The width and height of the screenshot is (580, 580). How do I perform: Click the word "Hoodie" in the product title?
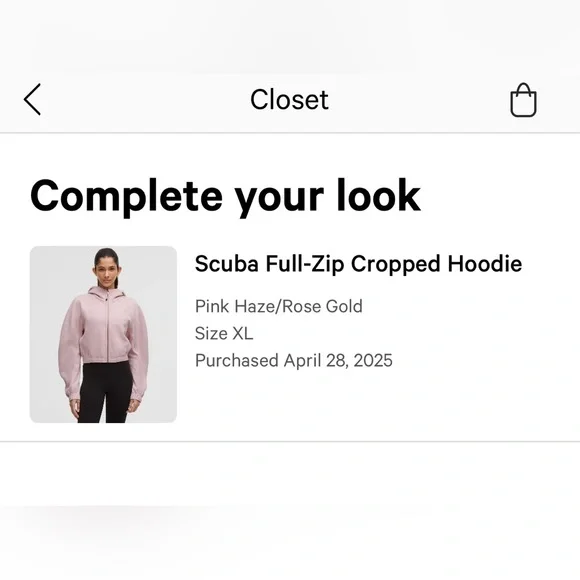(x=485, y=264)
